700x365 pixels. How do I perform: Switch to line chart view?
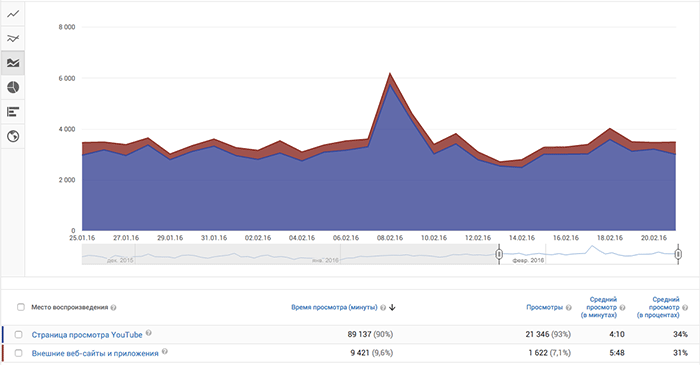pos(13,14)
